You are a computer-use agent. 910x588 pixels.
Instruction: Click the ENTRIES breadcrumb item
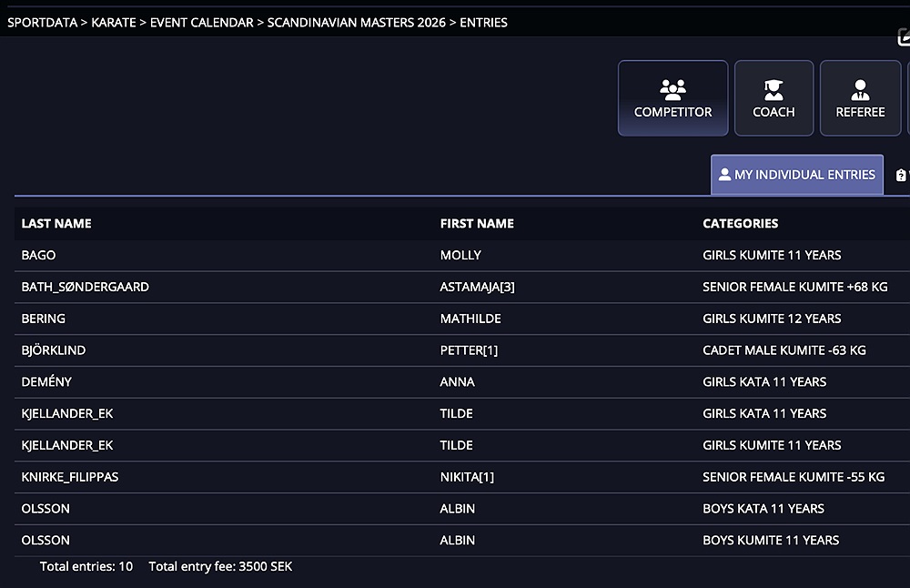483,23
